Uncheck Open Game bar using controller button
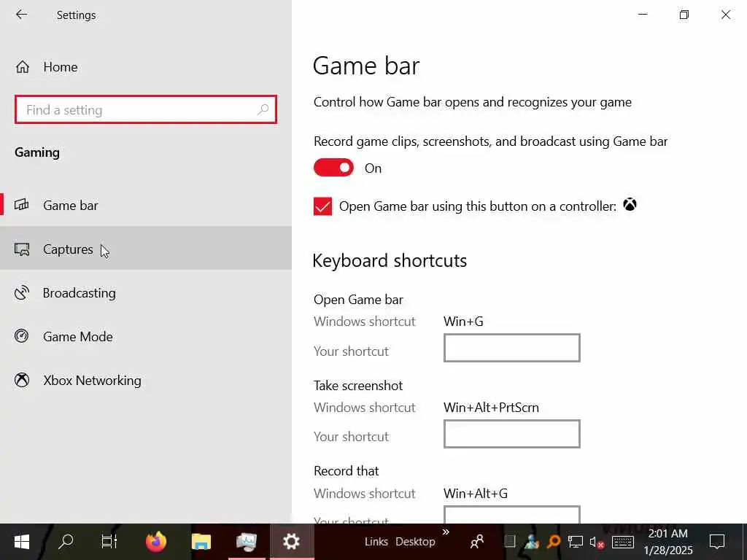 coord(322,206)
